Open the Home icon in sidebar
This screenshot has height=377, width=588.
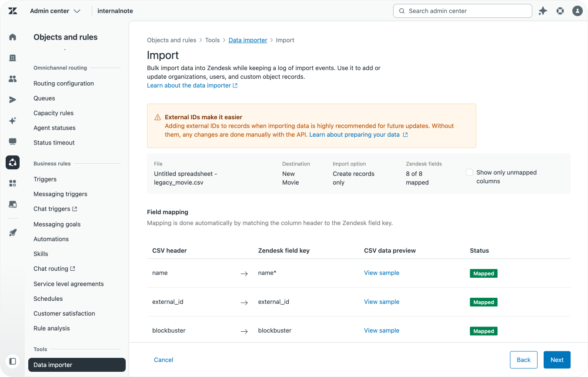13,37
